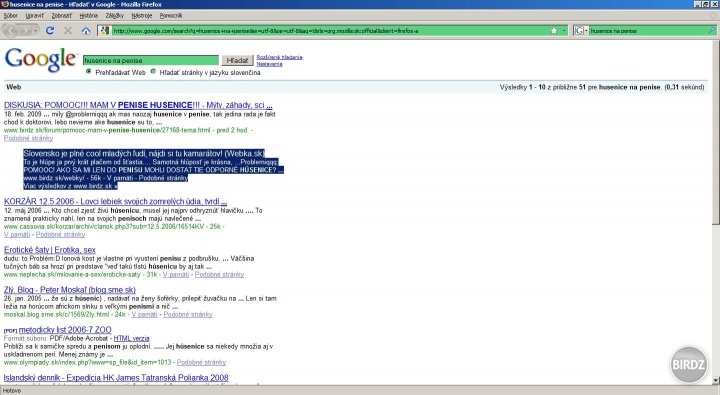Open the Záložky menu
Screen dimensions: 720x395
point(114,16)
